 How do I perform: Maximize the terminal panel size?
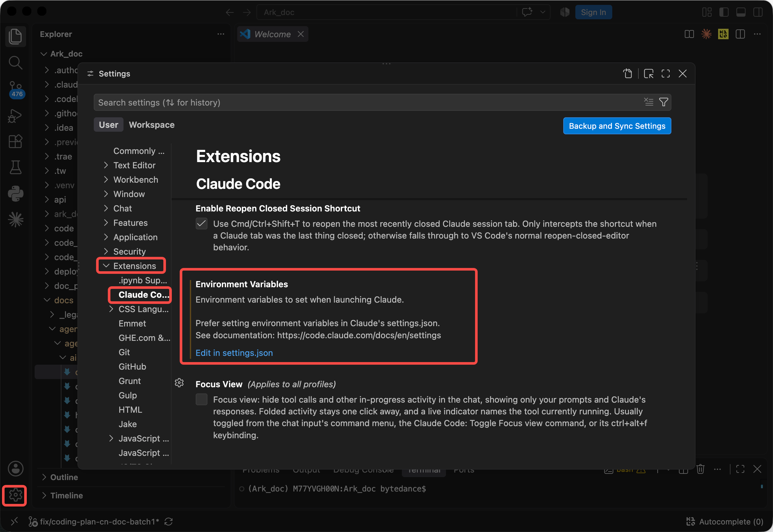point(740,469)
